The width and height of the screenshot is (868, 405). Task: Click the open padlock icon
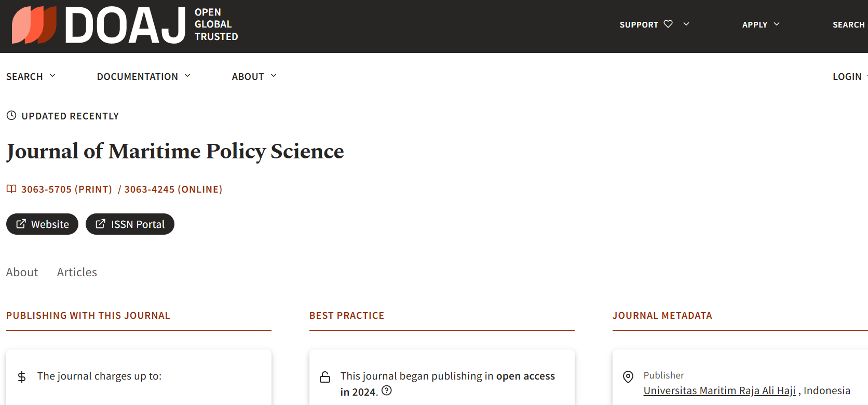point(325,377)
